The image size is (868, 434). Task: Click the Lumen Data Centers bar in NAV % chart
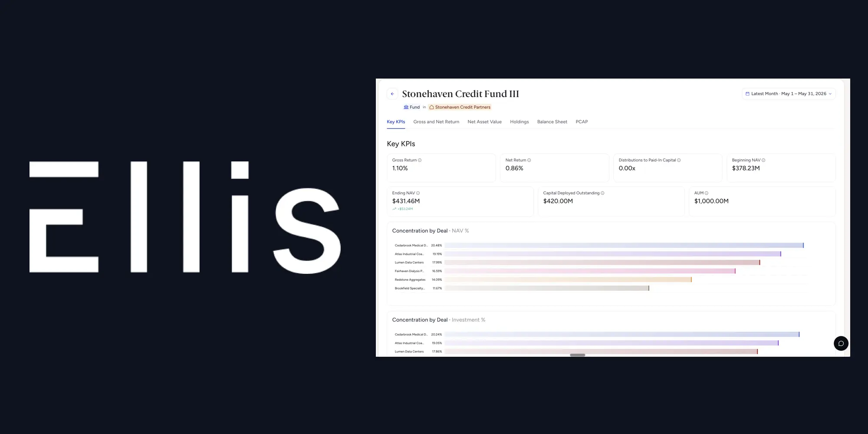(602, 263)
